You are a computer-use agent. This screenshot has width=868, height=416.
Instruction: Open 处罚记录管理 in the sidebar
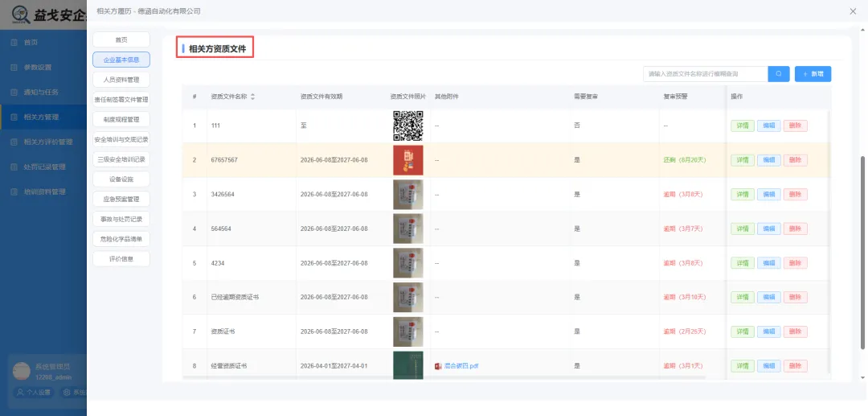pyautogui.click(x=44, y=167)
